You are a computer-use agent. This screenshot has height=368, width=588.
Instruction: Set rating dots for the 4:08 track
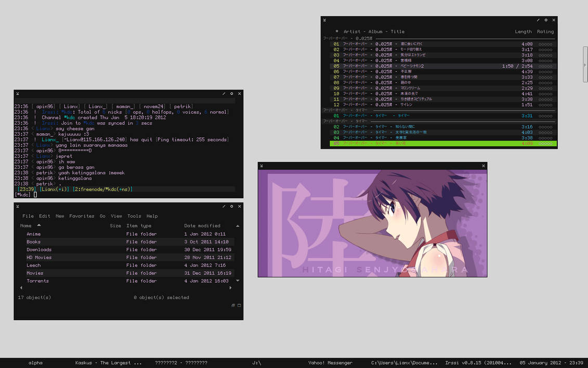coord(545,44)
